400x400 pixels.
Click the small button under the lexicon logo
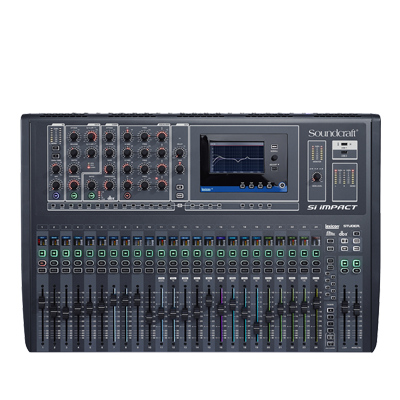[x=330, y=241]
